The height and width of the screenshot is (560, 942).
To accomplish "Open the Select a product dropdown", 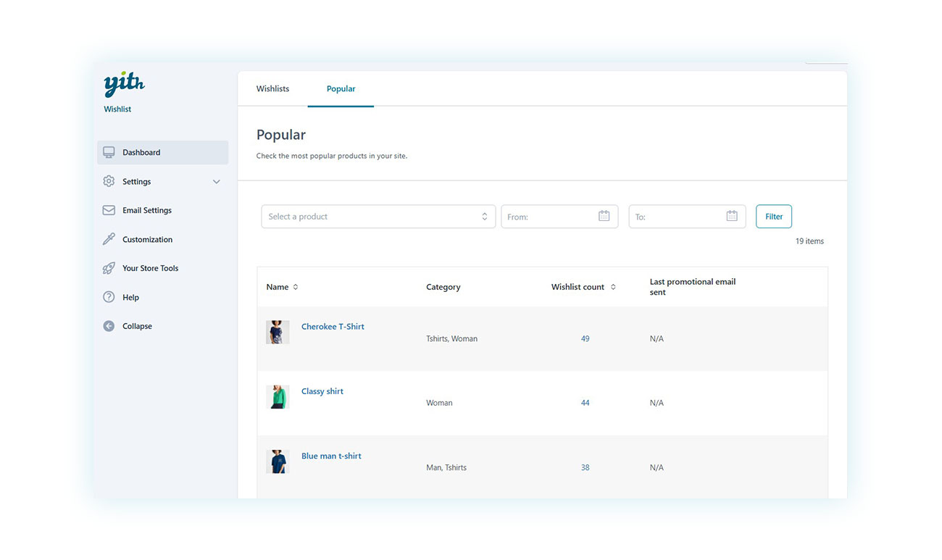I will point(378,217).
